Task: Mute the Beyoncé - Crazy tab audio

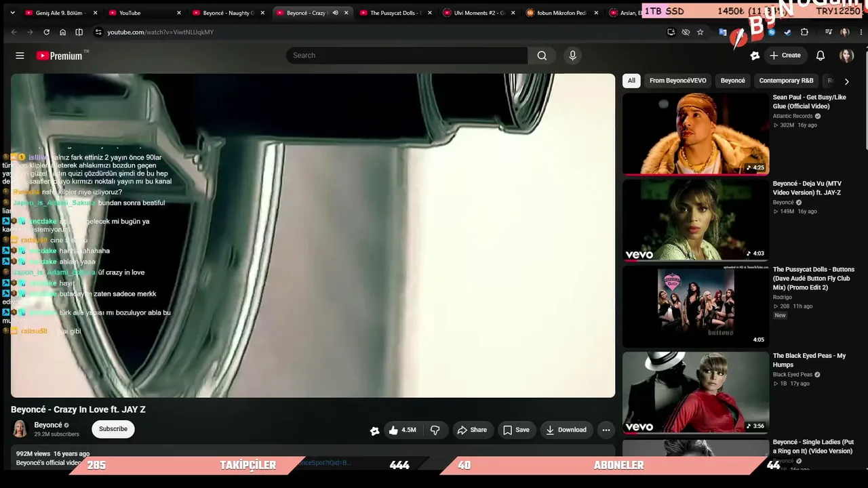Action: click(335, 13)
